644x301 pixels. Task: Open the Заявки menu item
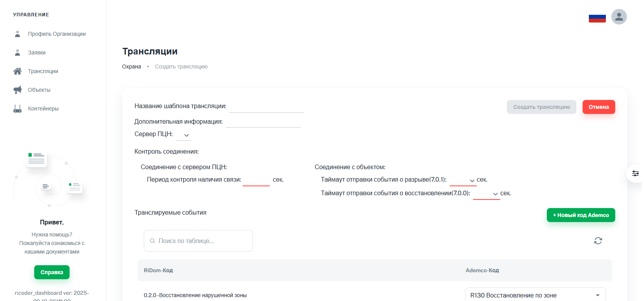point(37,52)
